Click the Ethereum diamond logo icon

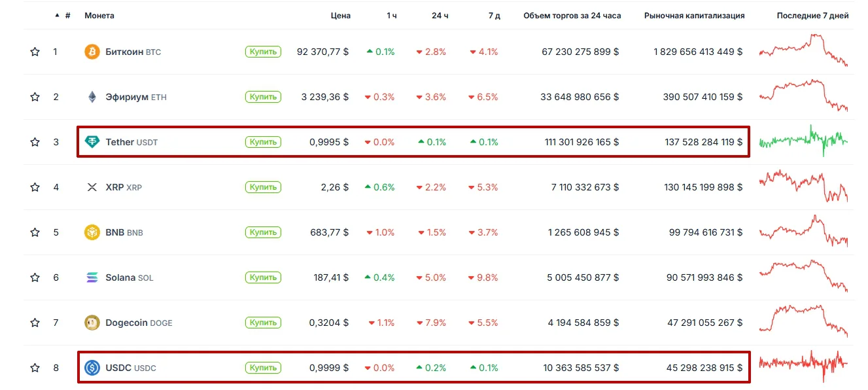click(92, 97)
